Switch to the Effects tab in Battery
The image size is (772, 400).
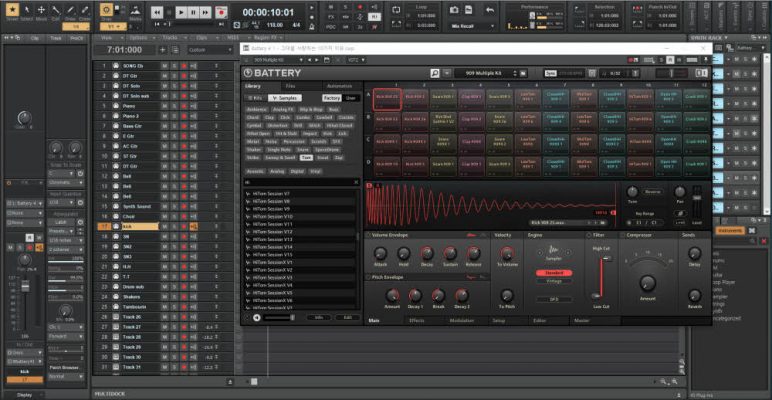[416, 320]
